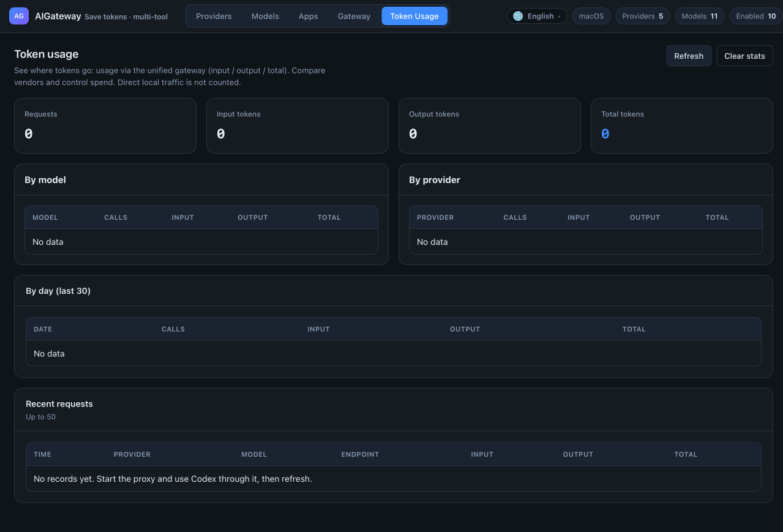Click OUTPUT column header in By provider table

pos(645,217)
